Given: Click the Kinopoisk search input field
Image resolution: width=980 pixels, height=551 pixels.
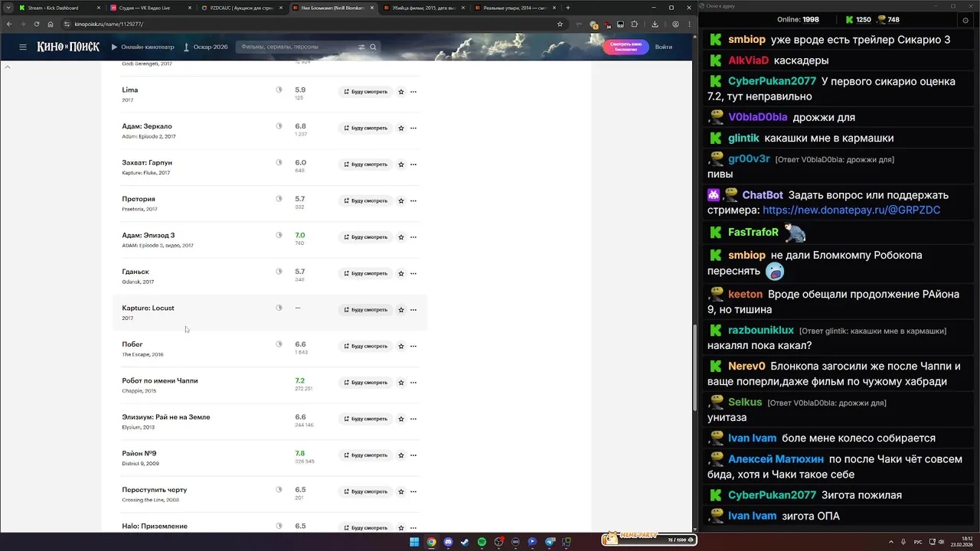Looking at the screenshot, I should click(298, 47).
